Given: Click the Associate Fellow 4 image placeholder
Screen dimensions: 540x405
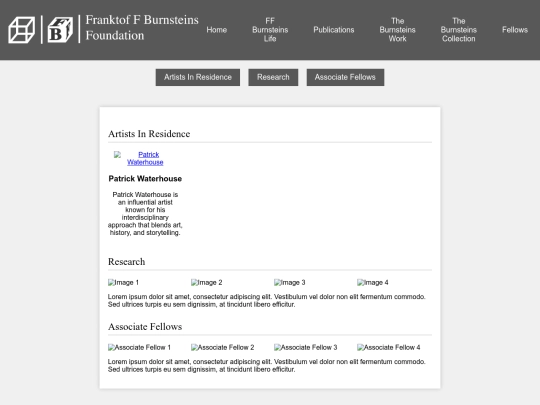Looking at the screenshot, I should (388, 347).
